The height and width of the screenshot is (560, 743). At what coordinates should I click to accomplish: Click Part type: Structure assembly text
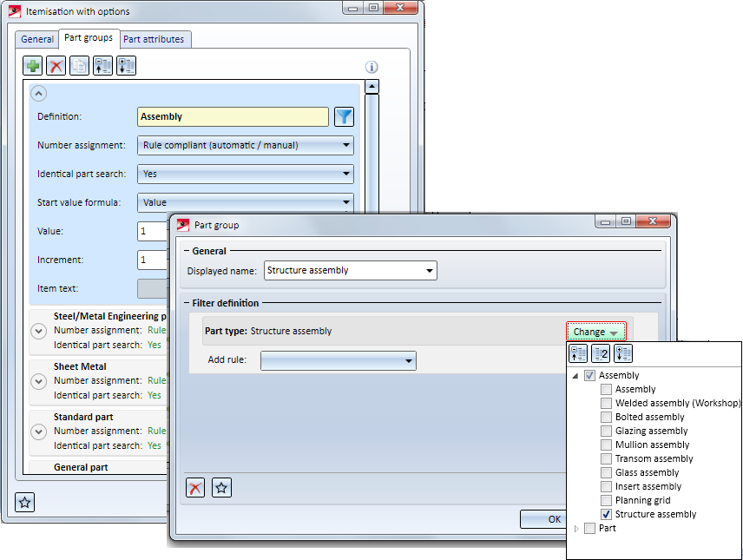click(x=268, y=331)
